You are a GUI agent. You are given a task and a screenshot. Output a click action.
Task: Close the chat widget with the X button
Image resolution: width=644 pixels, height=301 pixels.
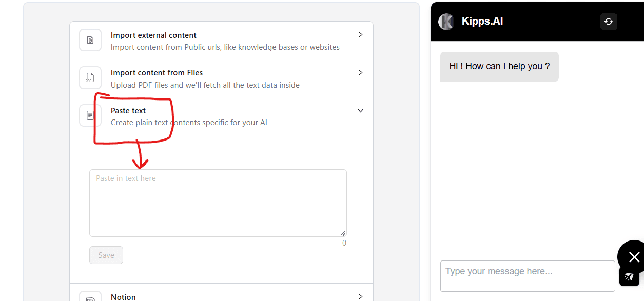(634, 257)
